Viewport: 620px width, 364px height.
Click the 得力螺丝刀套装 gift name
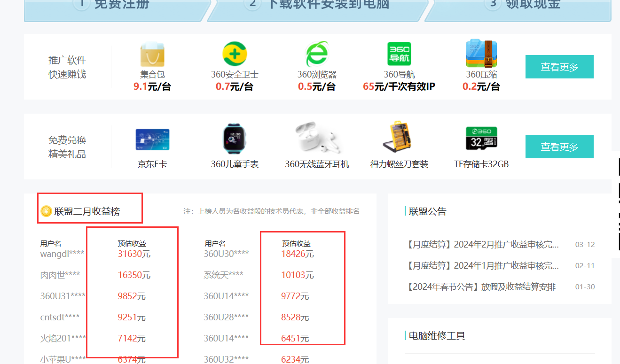(399, 164)
